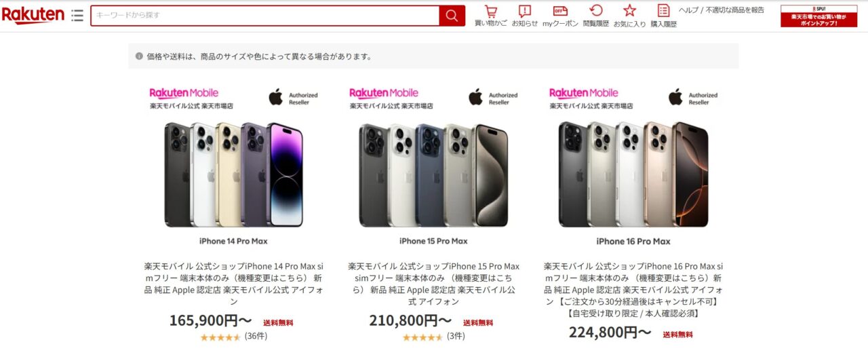Screen dimensions: 868x355
Task: Open notifications (お知らせ) icon
Action: [x=525, y=16]
